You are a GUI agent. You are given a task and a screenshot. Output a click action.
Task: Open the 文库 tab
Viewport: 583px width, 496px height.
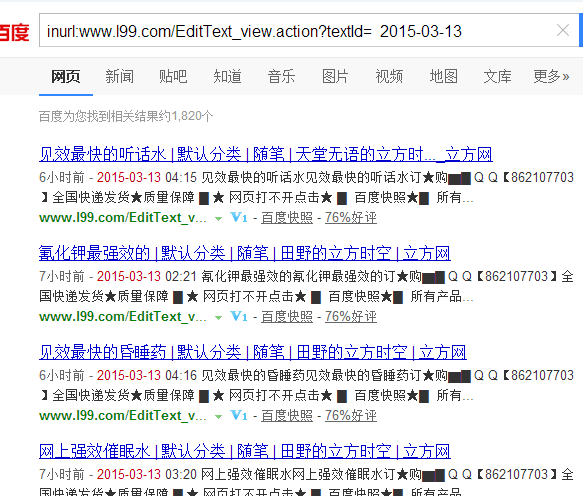(497, 77)
